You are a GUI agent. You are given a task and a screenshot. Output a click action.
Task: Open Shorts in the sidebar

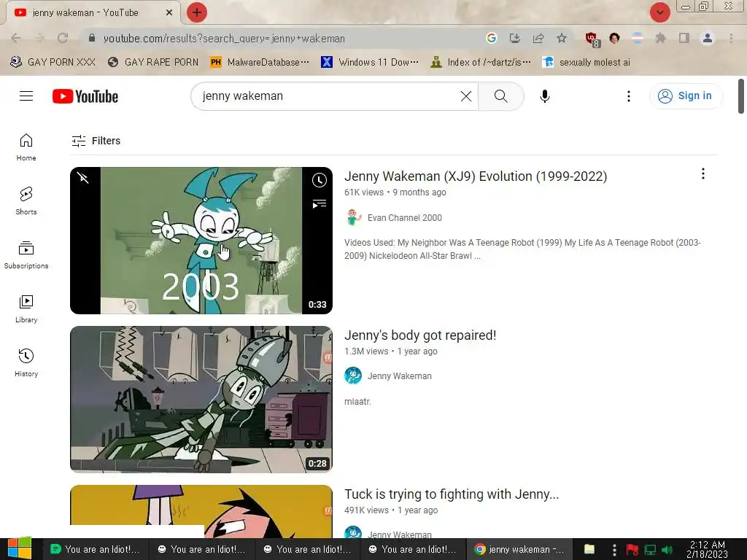[x=26, y=201]
